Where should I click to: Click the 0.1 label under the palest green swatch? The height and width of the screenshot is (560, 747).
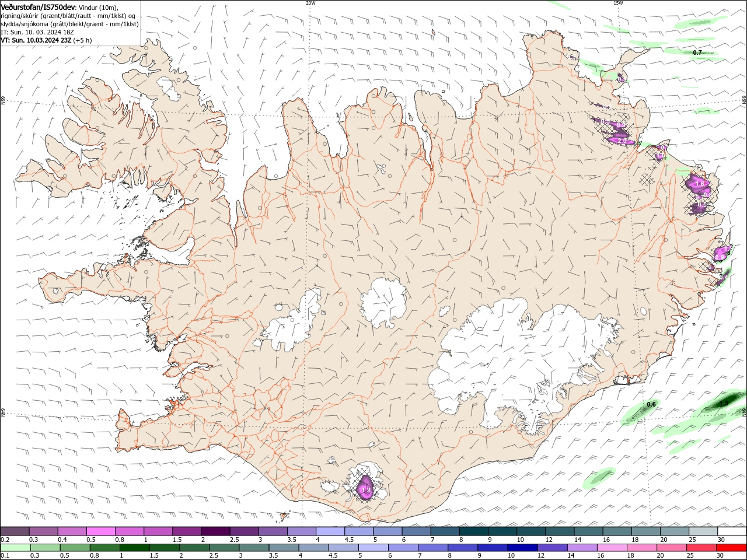5,556
